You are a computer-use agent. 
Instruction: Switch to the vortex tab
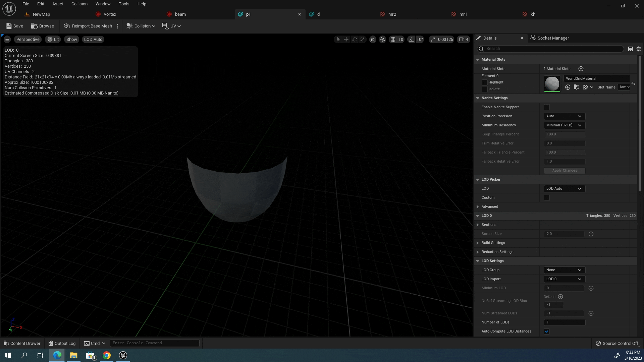(110, 14)
